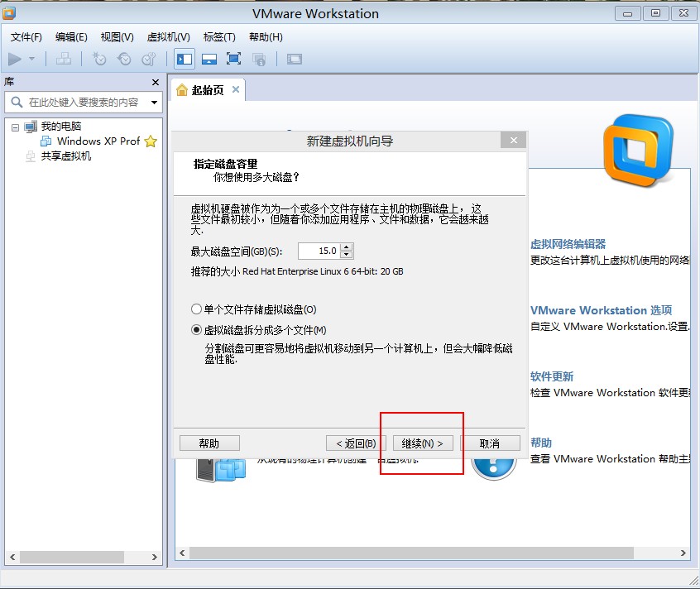Click the virtualize physical machine icon

click(x=222, y=471)
